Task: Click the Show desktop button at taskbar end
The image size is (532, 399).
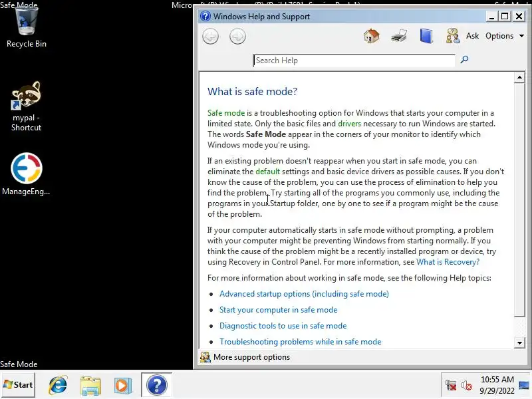Action: coord(524,385)
